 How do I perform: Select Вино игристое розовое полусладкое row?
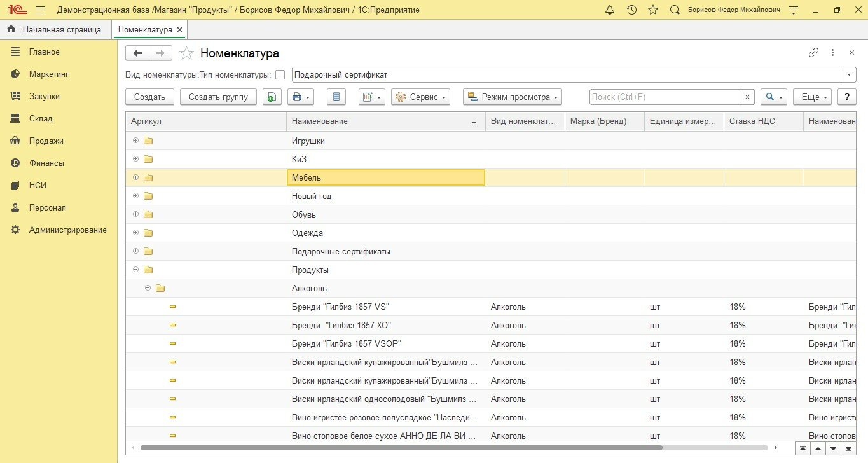coord(492,417)
